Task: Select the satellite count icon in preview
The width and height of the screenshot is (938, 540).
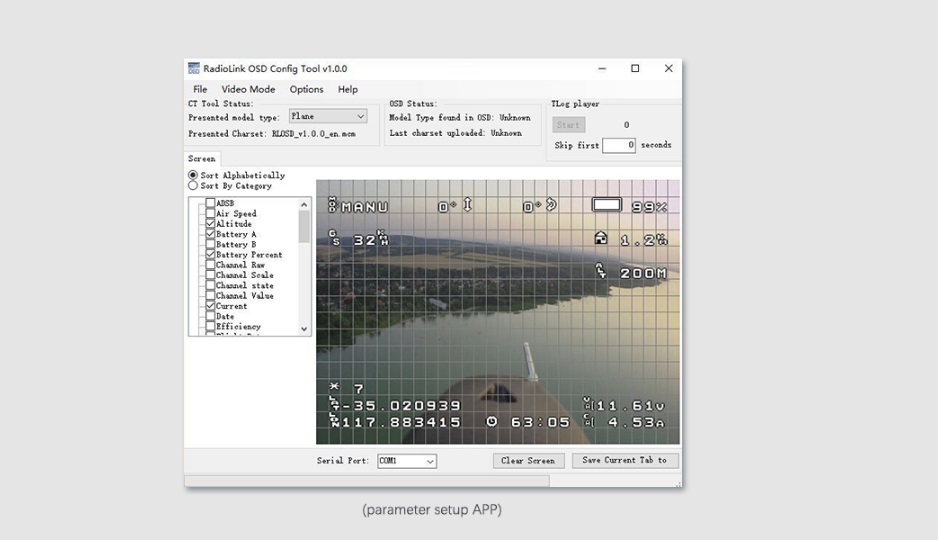Action: click(334, 387)
